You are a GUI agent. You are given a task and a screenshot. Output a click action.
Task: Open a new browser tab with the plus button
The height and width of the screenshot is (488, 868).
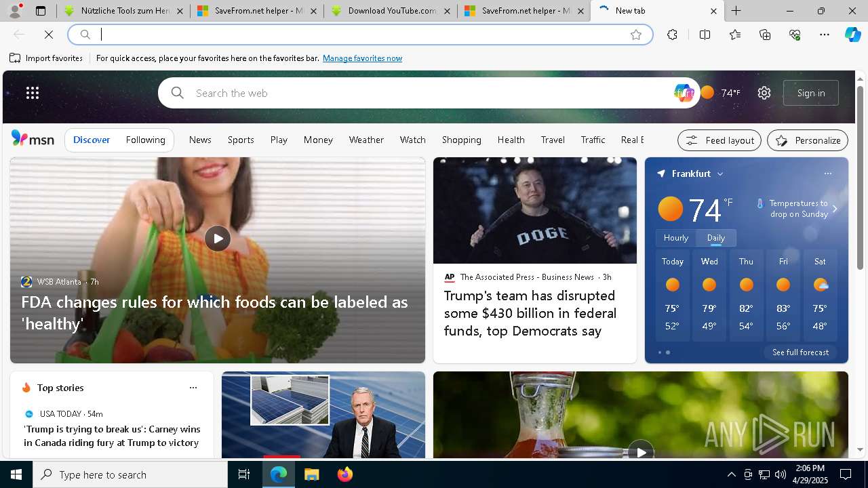pos(736,11)
